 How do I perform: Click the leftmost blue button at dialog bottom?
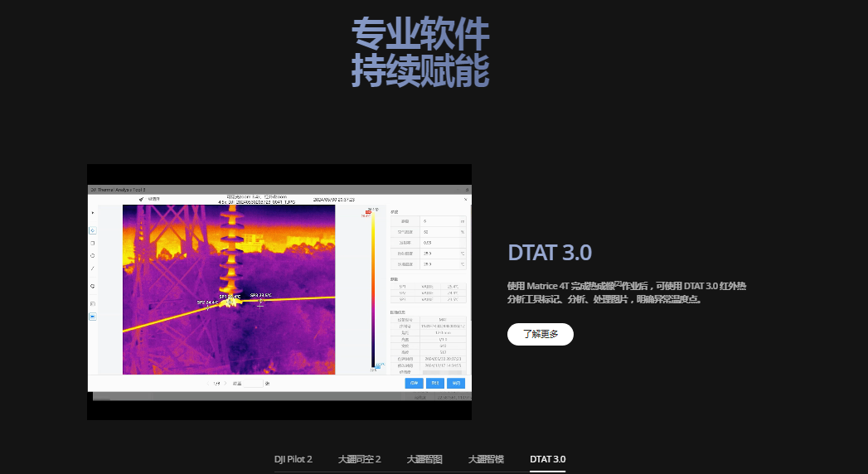click(x=414, y=384)
